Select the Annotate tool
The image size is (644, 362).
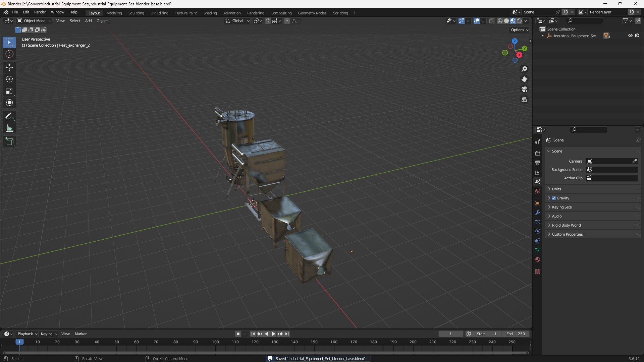point(9,116)
